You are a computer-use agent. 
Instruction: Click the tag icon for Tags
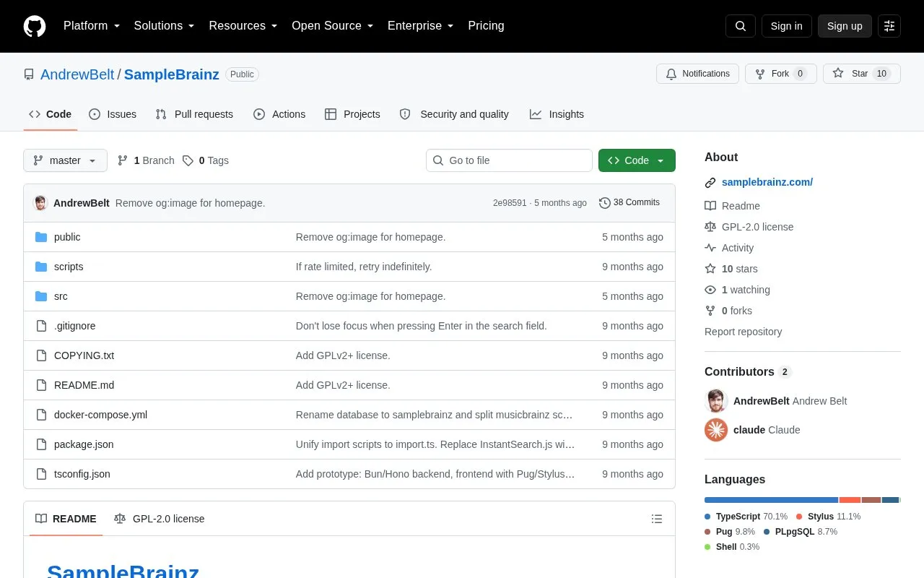point(188,160)
